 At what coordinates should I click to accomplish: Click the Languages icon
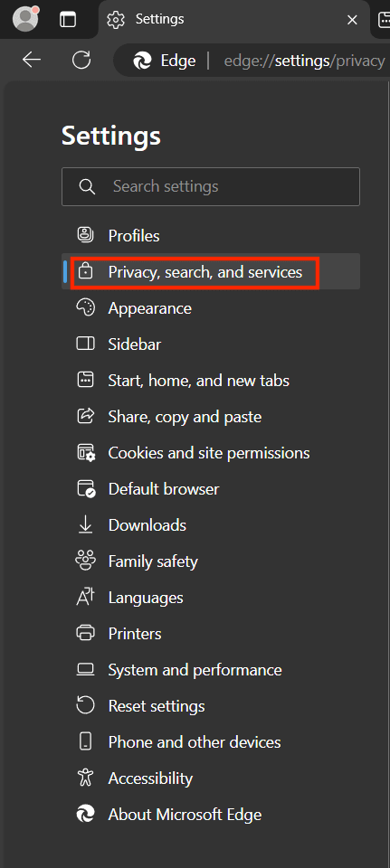click(85, 598)
